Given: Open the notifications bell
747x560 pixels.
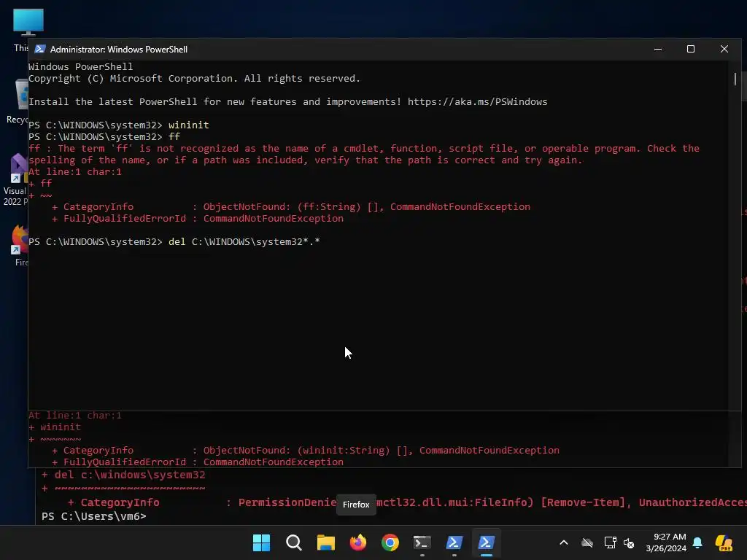Looking at the screenshot, I should (697, 542).
